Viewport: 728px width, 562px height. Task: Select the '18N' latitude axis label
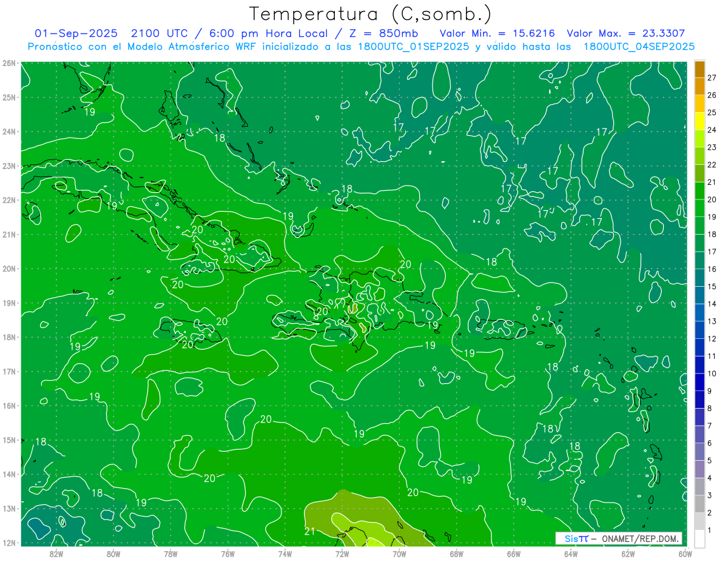(x=9, y=337)
